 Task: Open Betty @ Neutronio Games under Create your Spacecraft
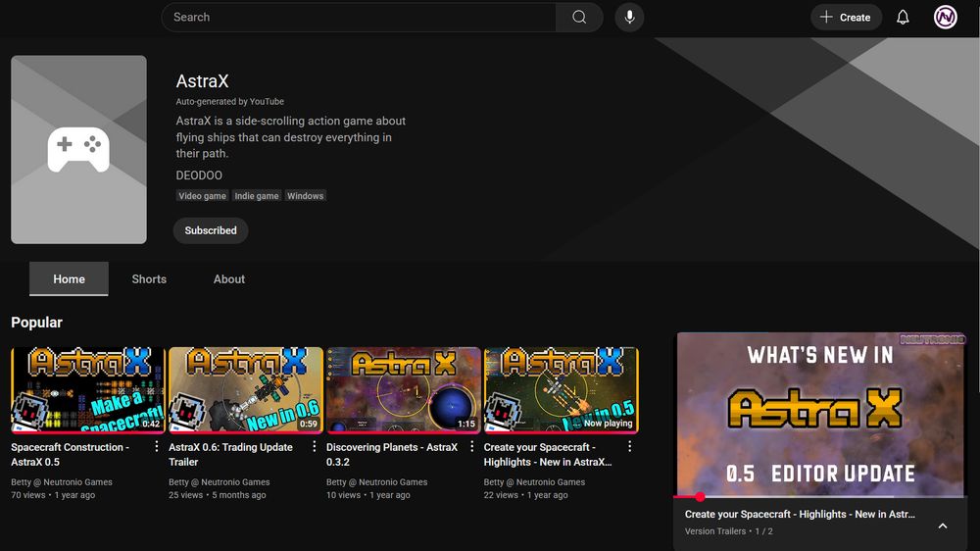click(534, 482)
